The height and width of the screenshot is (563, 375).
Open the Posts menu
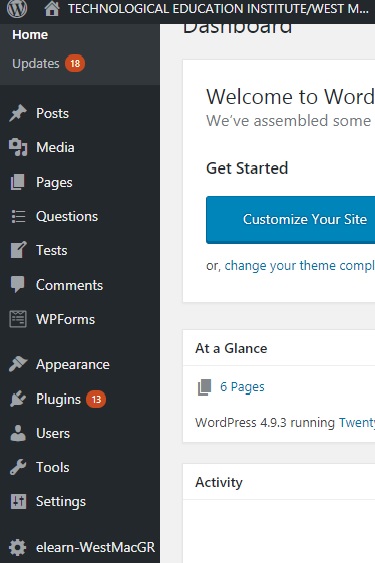(x=52, y=113)
